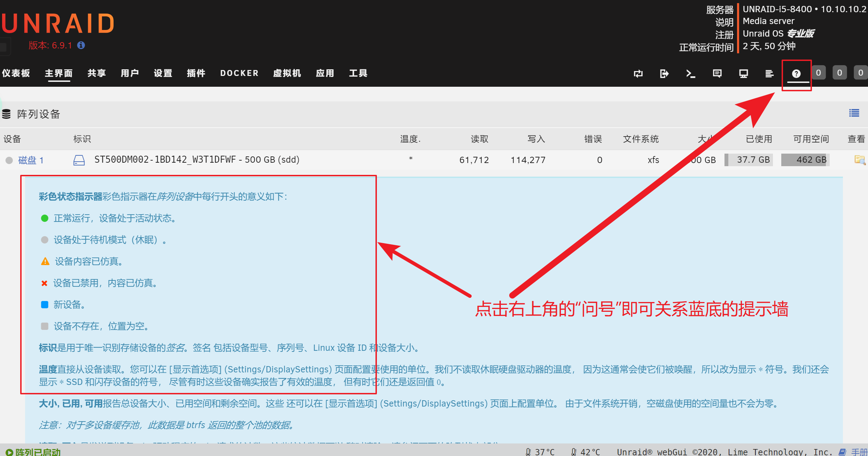Browse disk 1 with the folder icon

(x=860, y=160)
